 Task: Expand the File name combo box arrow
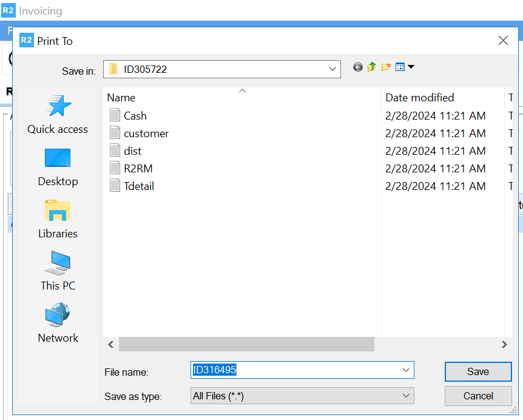405,370
